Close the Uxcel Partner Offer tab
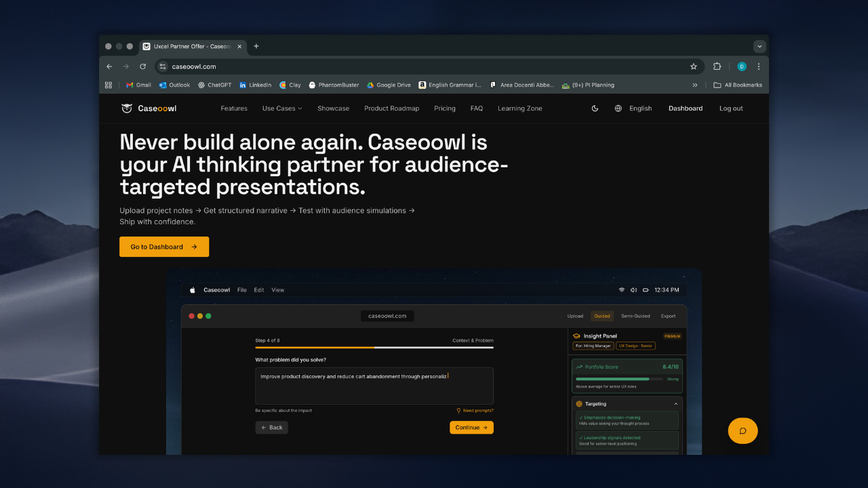This screenshot has width=868, height=488. click(239, 46)
